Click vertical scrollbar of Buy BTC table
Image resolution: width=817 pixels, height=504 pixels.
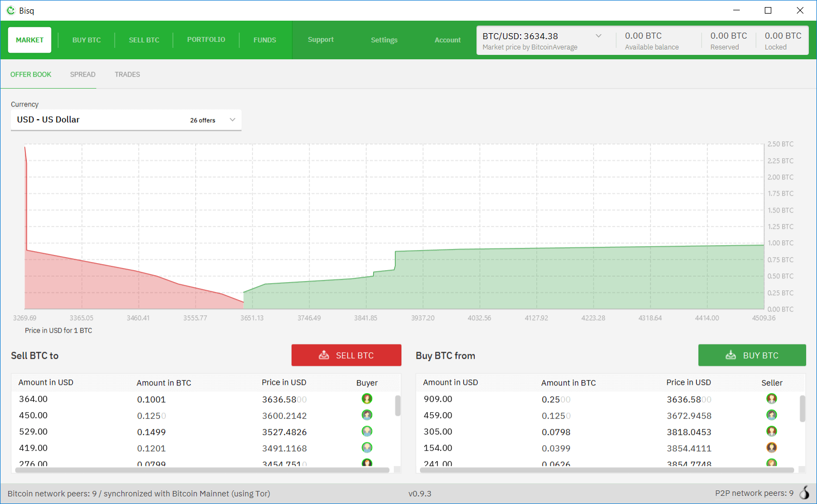pos(802,408)
